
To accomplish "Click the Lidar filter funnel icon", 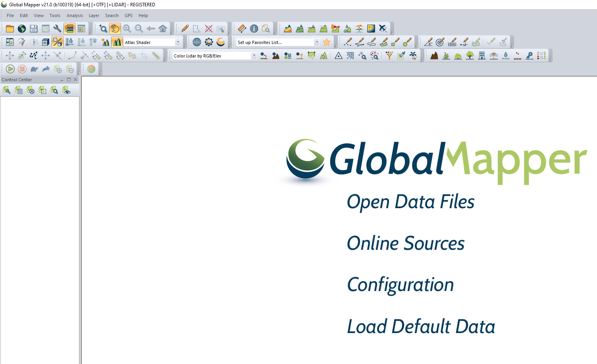I will (x=389, y=56).
